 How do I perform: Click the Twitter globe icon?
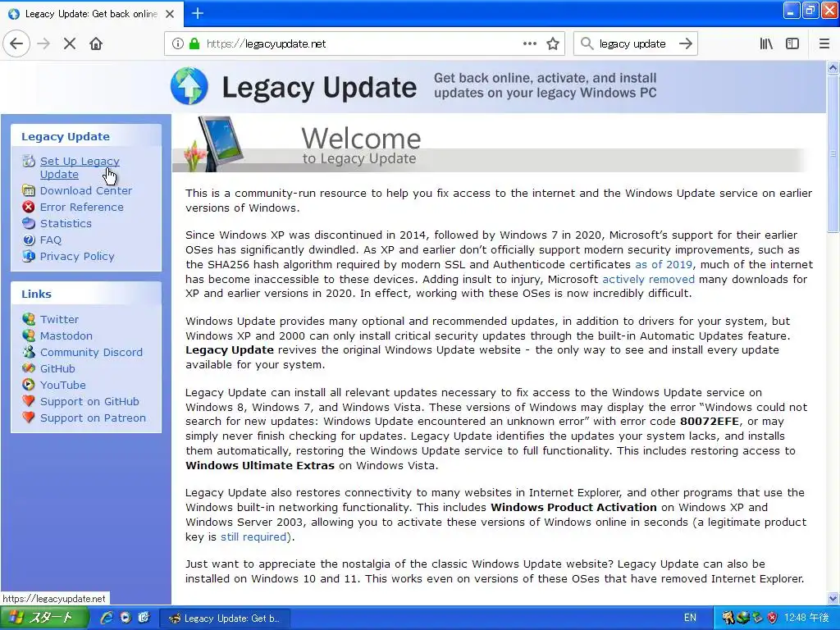[29, 319]
